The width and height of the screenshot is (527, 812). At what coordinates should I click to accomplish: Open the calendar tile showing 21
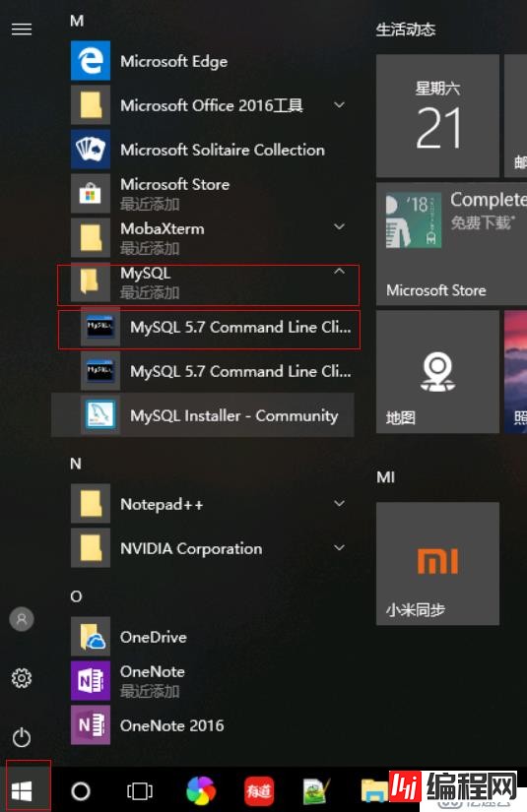point(438,116)
